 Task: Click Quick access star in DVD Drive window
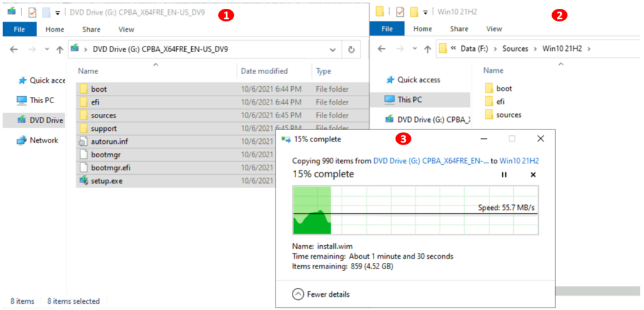click(x=22, y=80)
